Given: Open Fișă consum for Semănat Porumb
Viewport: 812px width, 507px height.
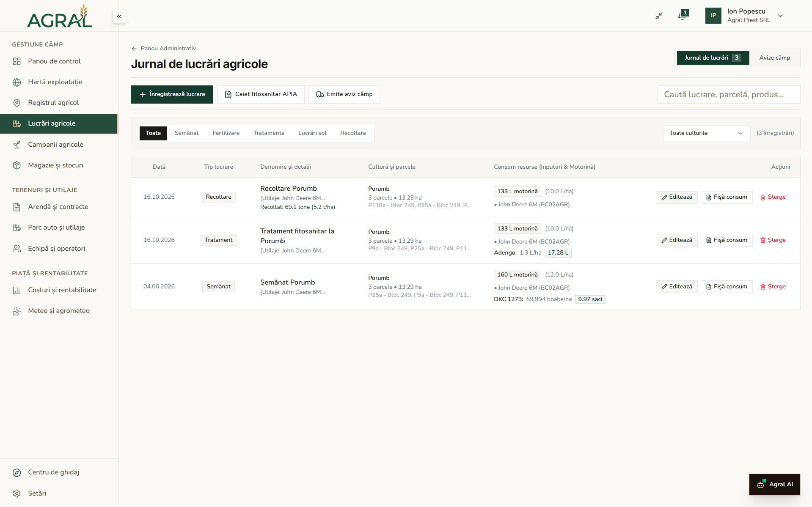Looking at the screenshot, I should (727, 287).
